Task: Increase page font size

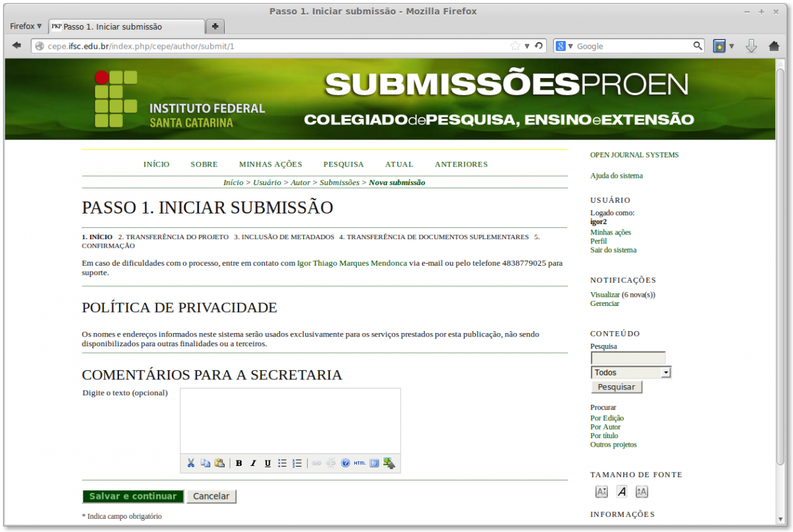Action: (642, 492)
